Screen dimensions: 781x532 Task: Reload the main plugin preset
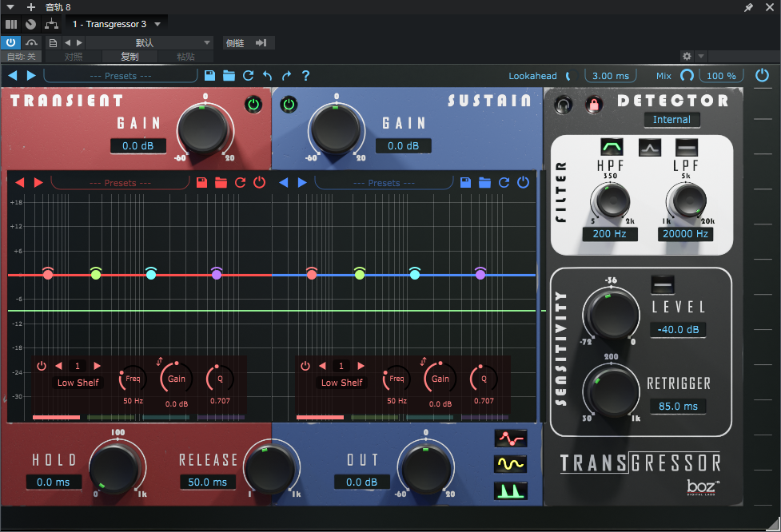tap(248, 76)
